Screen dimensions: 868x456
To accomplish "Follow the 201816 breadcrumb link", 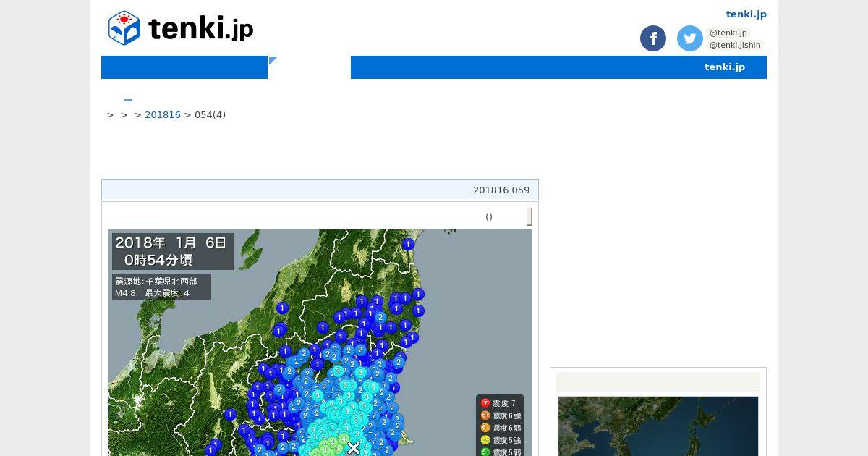I will click(x=163, y=115).
